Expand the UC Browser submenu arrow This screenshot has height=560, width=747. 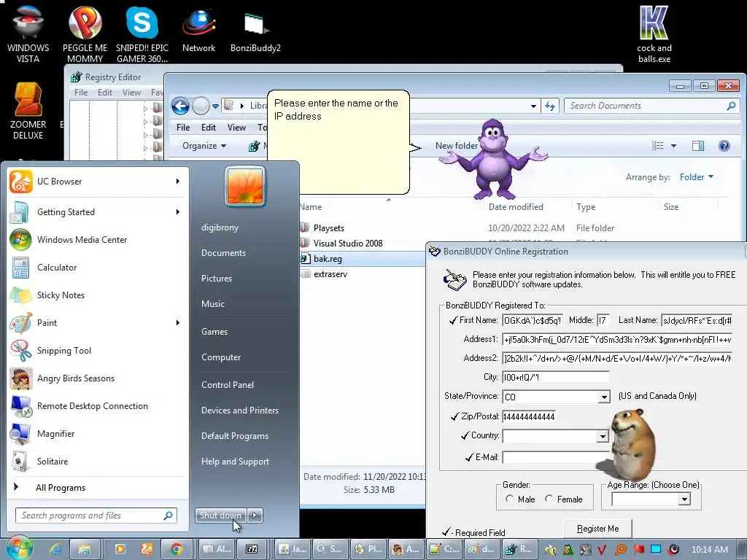point(178,182)
